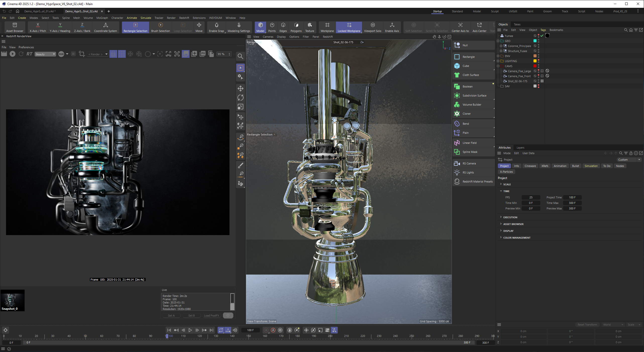
Task: Jump to the start of animation
Action: pyautogui.click(x=169, y=330)
